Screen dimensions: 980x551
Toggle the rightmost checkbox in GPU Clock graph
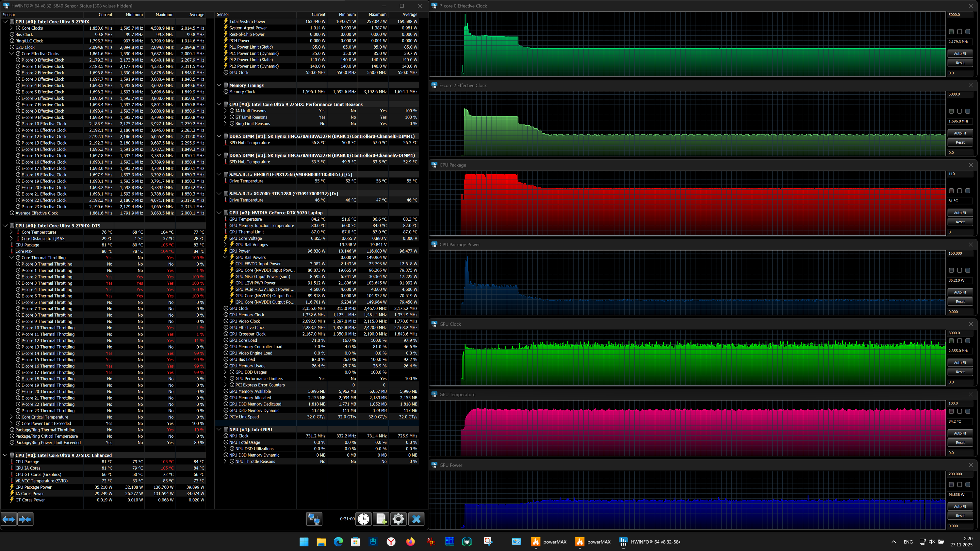[968, 341]
